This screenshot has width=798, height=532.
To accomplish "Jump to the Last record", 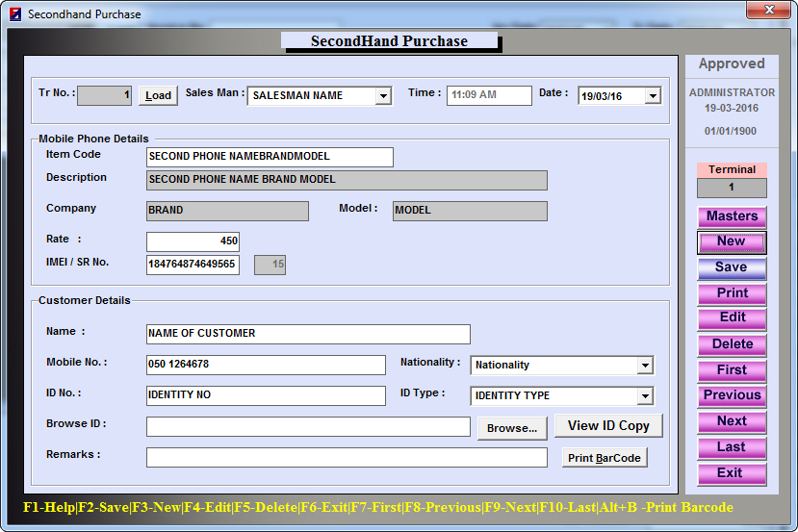I will pos(732,447).
